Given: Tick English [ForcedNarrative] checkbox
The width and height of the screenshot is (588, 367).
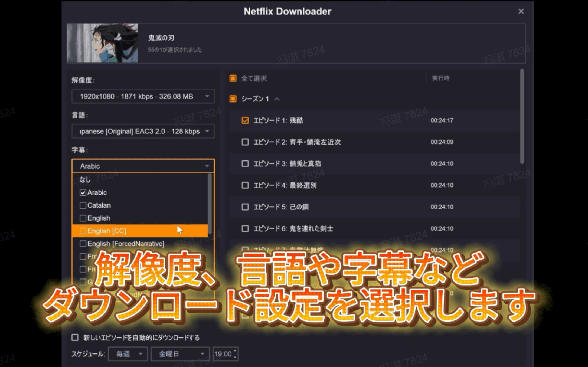Looking at the screenshot, I should [x=83, y=244].
